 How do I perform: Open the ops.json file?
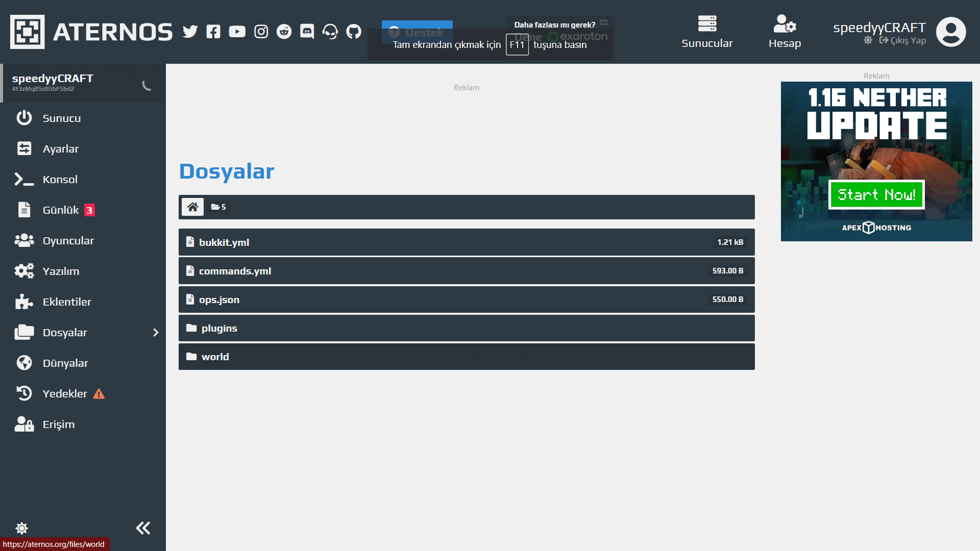coord(467,299)
